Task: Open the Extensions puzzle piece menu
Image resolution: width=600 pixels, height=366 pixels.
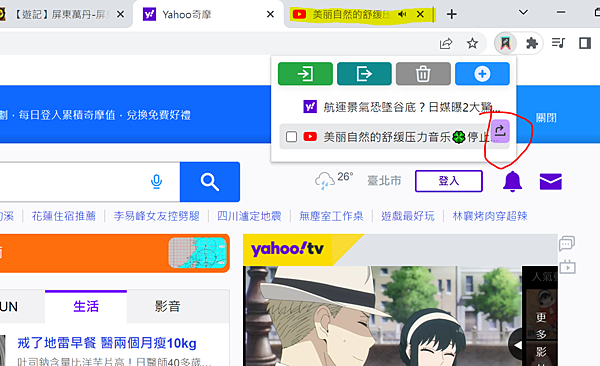Action: (x=532, y=43)
